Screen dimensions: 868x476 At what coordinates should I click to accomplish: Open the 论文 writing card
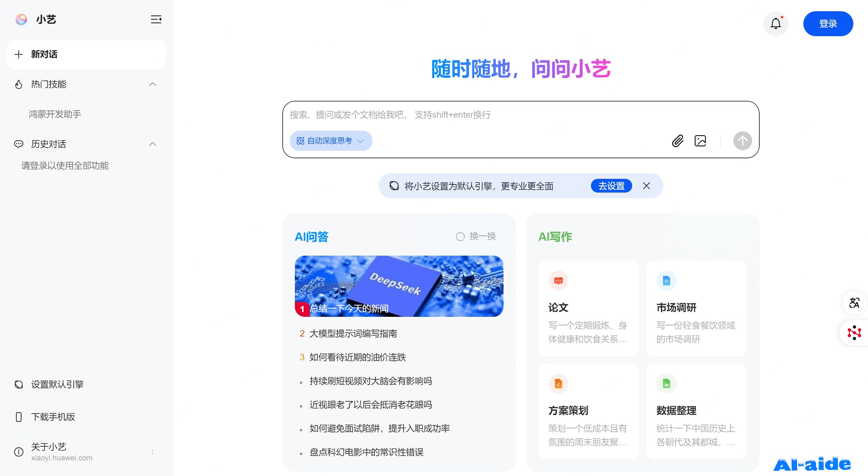pyautogui.click(x=589, y=308)
